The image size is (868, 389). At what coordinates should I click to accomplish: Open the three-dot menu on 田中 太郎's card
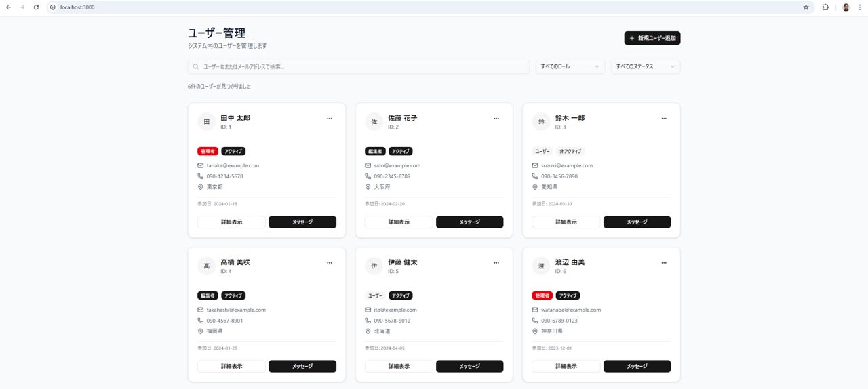(330, 119)
